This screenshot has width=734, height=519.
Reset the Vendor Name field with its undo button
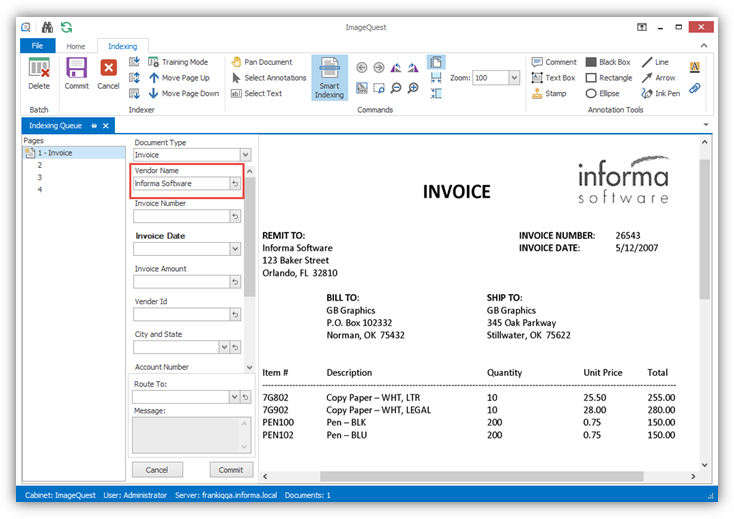pyautogui.click(x=235, y=183)
